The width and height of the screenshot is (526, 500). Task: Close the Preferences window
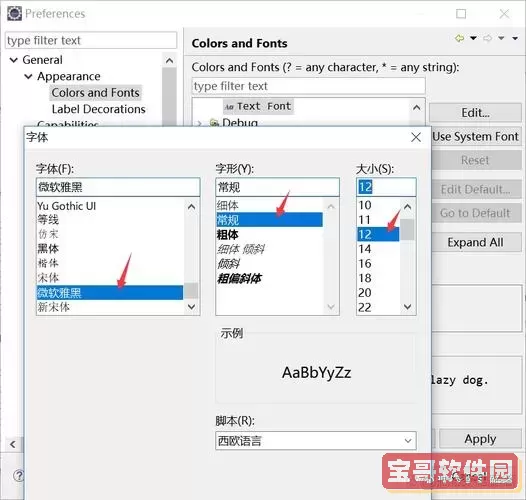click(504, 14)
